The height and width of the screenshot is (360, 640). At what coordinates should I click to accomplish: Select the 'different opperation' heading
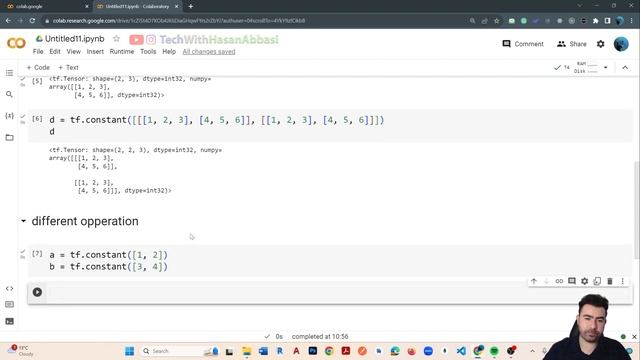pos(85,221)
